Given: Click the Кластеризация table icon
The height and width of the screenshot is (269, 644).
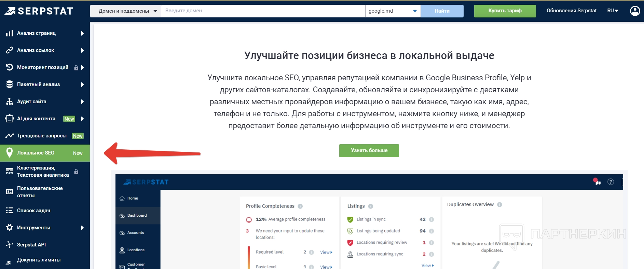Looking at the screenshot, I should tap(10, 171).
